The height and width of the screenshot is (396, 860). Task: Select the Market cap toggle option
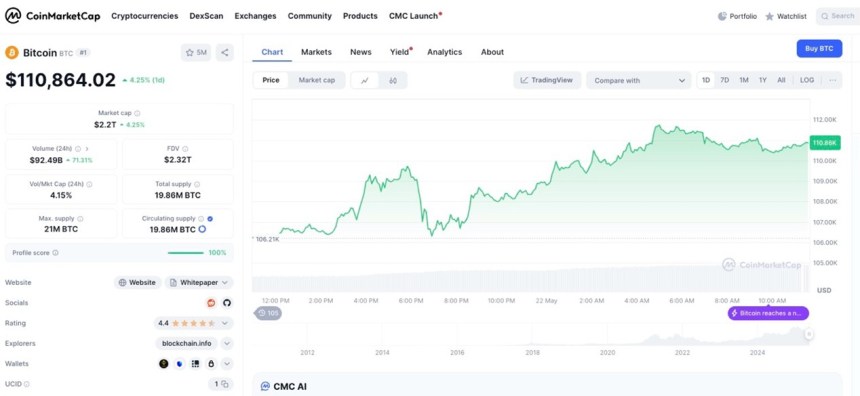(x=316, y=80)
